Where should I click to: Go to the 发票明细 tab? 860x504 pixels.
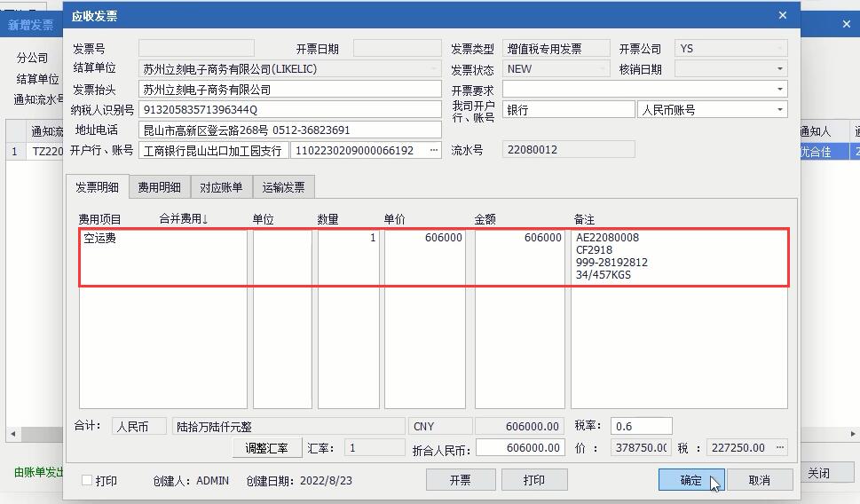point(97,187)
